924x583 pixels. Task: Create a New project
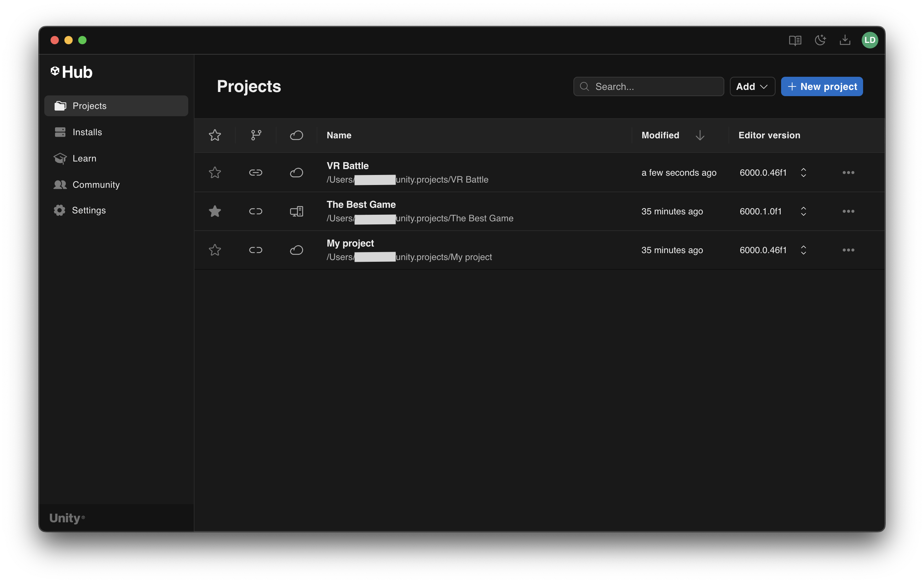click(822, 87)
